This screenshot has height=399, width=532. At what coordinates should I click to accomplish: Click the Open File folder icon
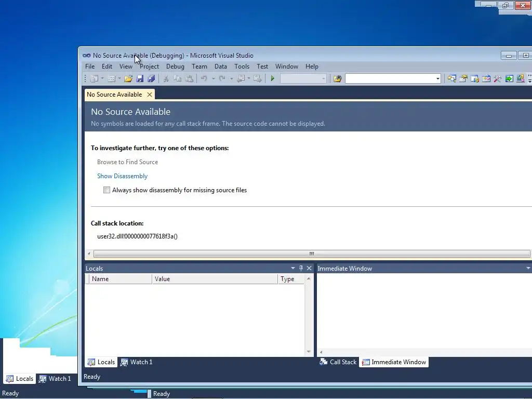click(128, 79)
